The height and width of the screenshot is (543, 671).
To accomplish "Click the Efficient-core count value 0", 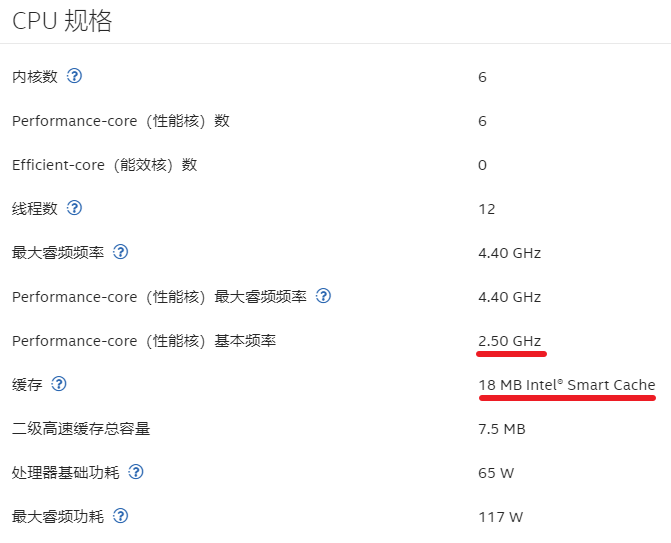I will (x=482, y=165).
